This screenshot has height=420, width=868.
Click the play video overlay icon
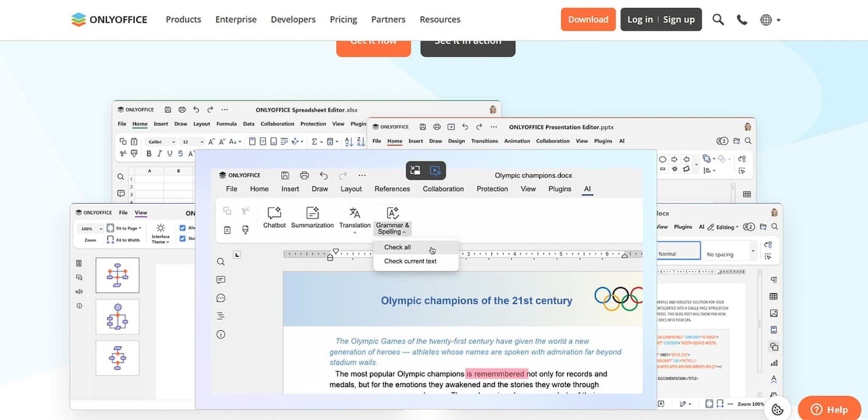pyautogui.click(x=435, y=171)
